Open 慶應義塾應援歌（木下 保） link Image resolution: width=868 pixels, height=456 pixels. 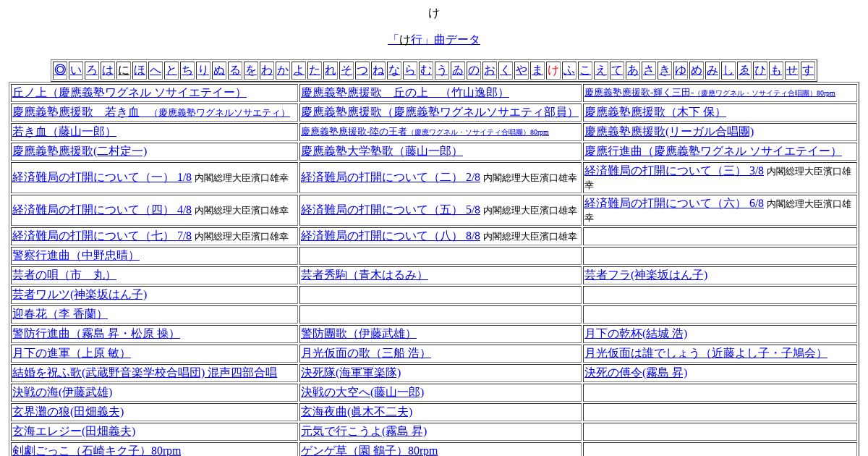[x=655, y=112]
